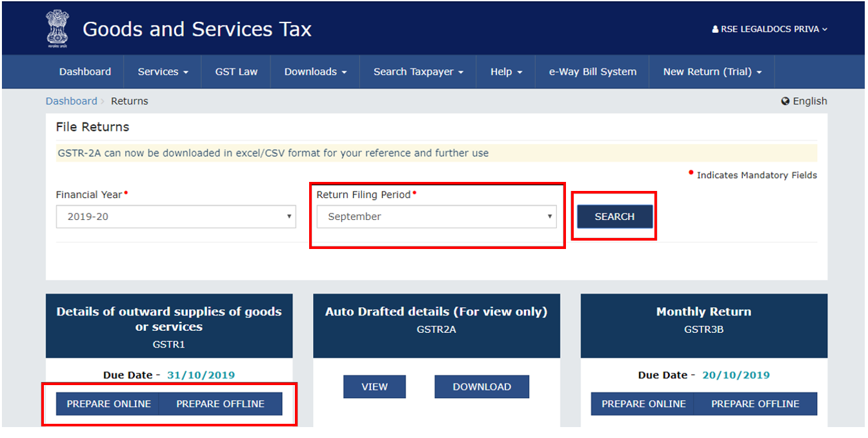Expand the Search Taxpayer menu
This screenshot has width=868, height=438.
coord(418,72)
